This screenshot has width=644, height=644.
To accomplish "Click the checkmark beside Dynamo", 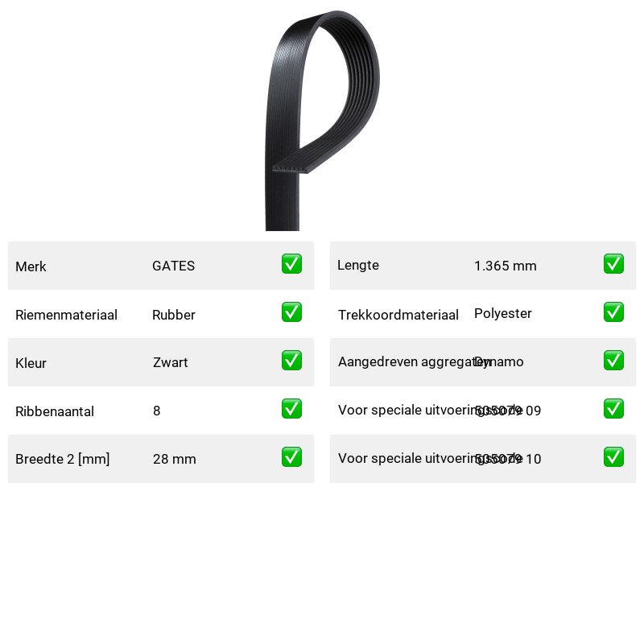I will tap(613, 360).
